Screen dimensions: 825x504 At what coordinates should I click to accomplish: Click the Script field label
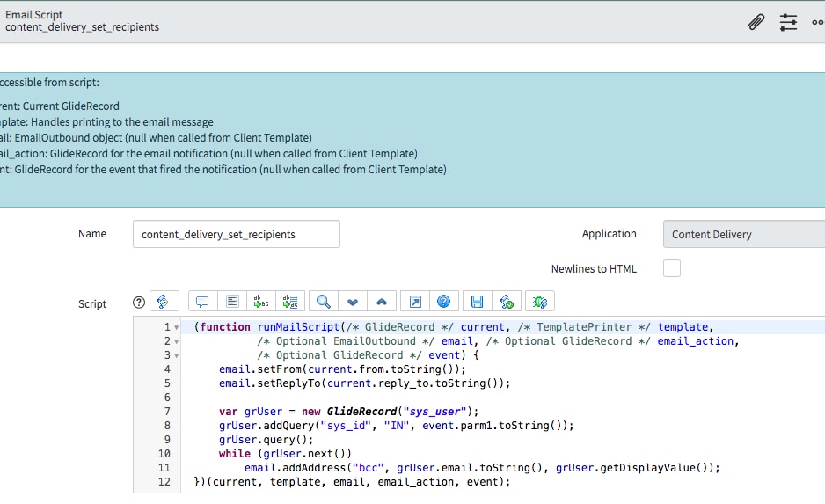coord(92,304)
